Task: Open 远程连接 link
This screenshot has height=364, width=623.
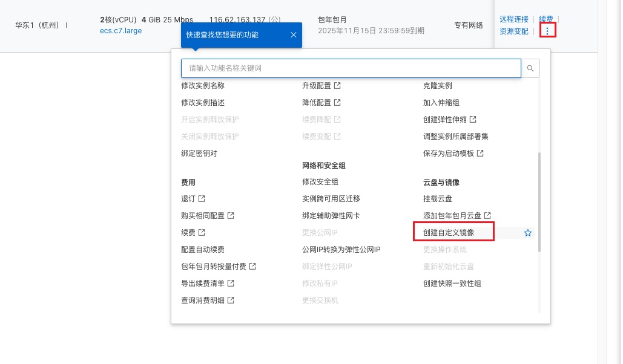Action: (x=514, y=19)
